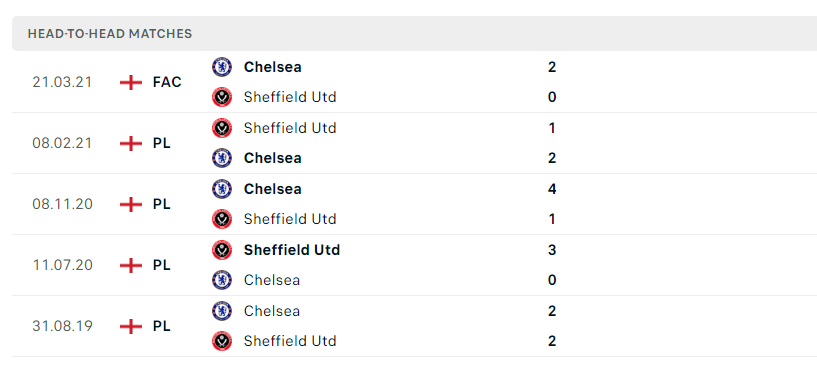This screenshot has height=365, width=817.
Task: Open bold Sheffield Utd name in 11.07.20 match
Action: tap(292, 250)
